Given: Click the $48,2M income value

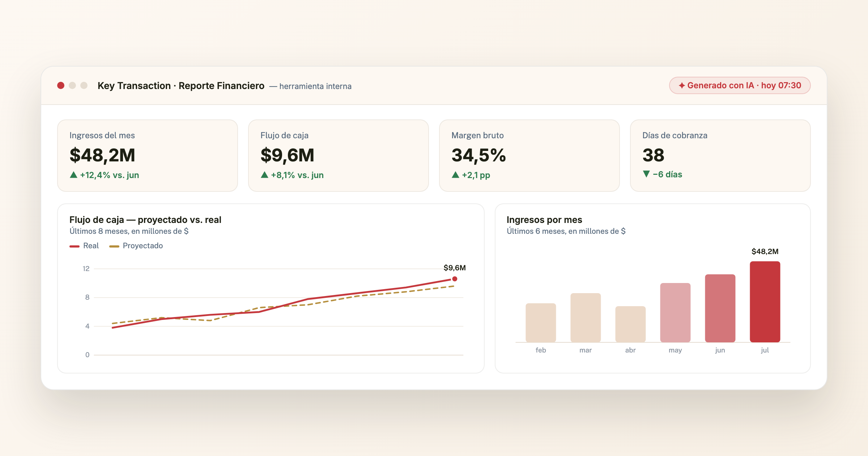Looking at the screenshot, I should 102,155.
